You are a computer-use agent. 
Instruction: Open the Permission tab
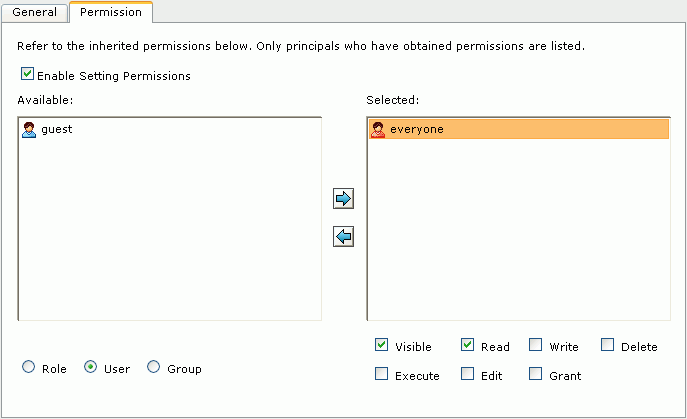click(x=111, y=12)
